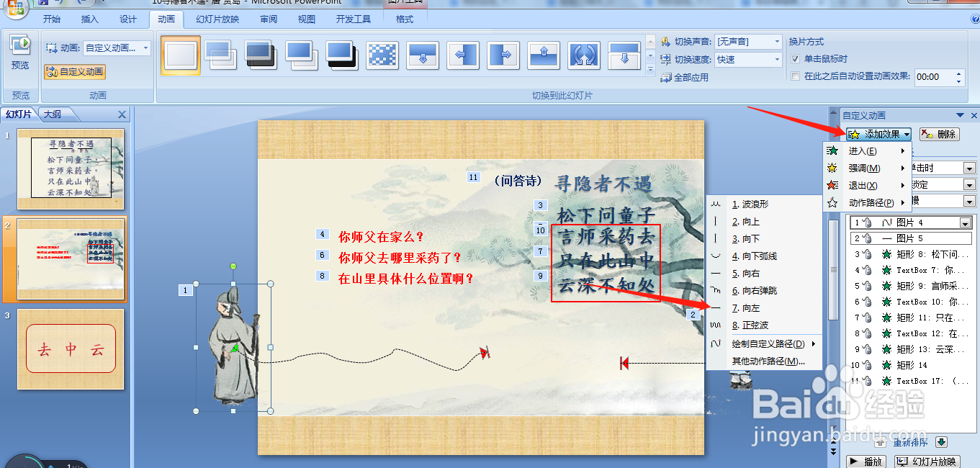Viewport: 980px width, 468px height.
Task: Click the 自定义动画 button
Action: [75, 72]
